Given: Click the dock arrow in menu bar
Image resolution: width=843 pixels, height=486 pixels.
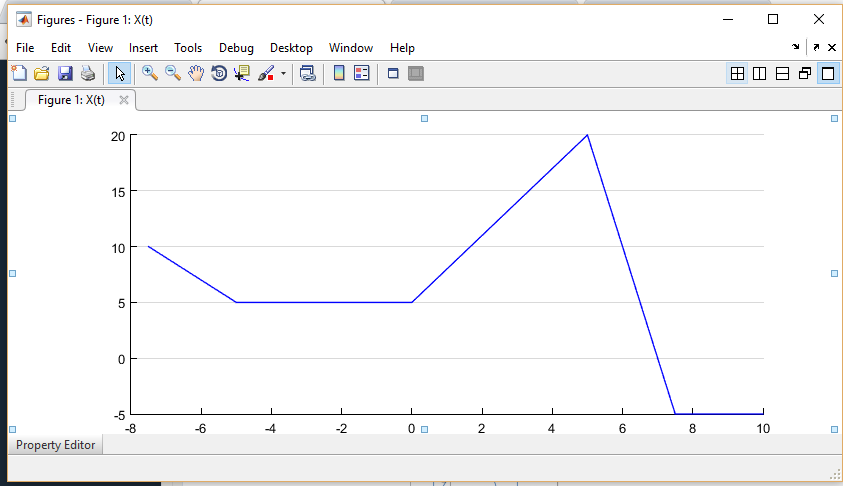Looking at the screenshot, I should click(796, 47).
